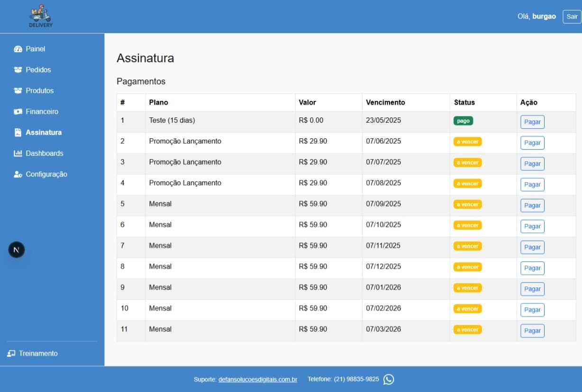Click the green pago status badge
Viewport: 582px width, 392px height.
point(463,121)
